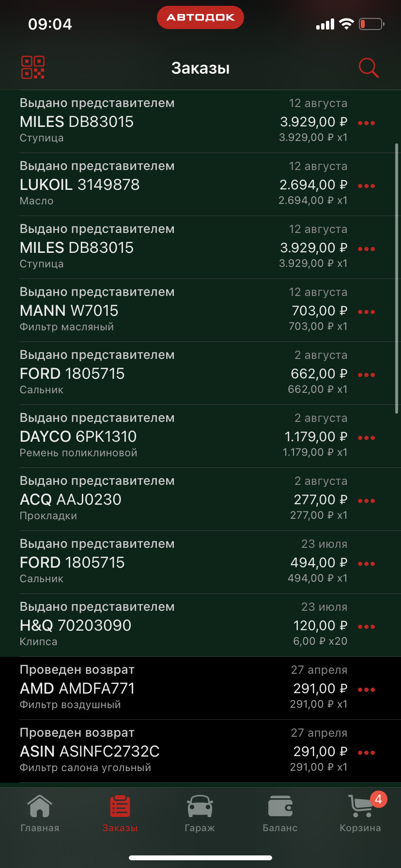Open options for LUKOIL 3149878 order
Image resolution: width=401 pixels, height=868 pixels.
tap(366, 186)
